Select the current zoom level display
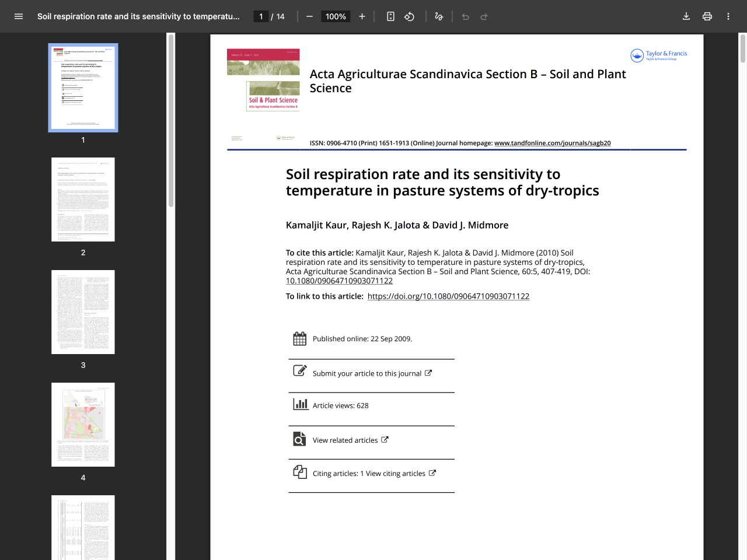747x560 pixels. (336, 16)
